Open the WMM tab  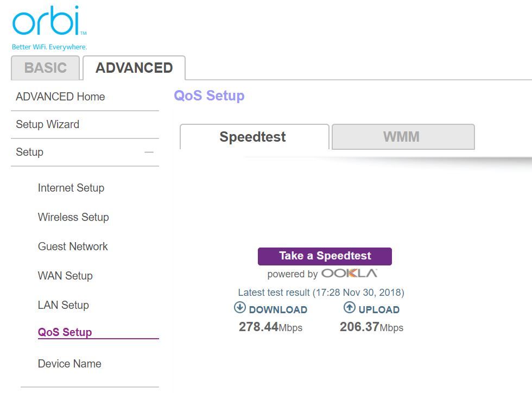tap(403, 137)
